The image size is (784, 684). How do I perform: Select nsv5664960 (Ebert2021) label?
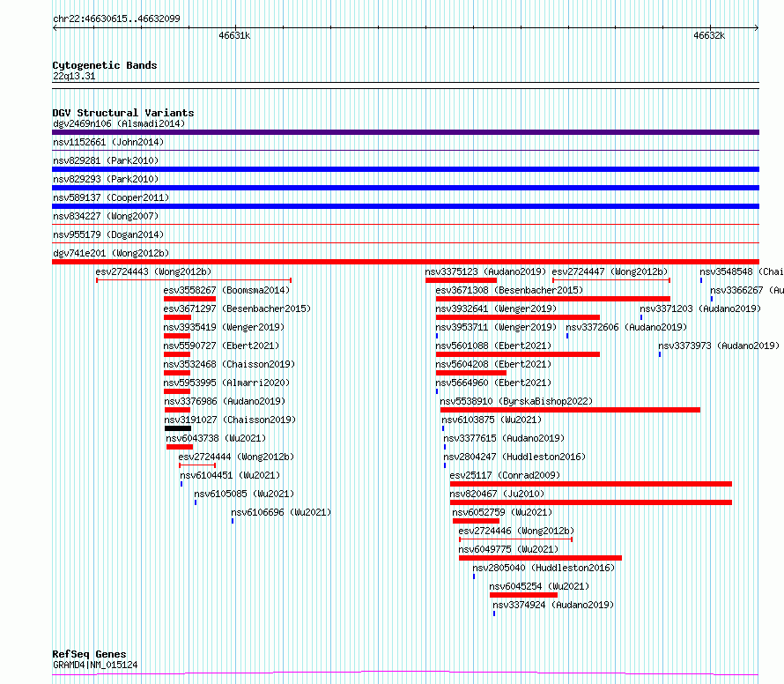coord(493,383)
